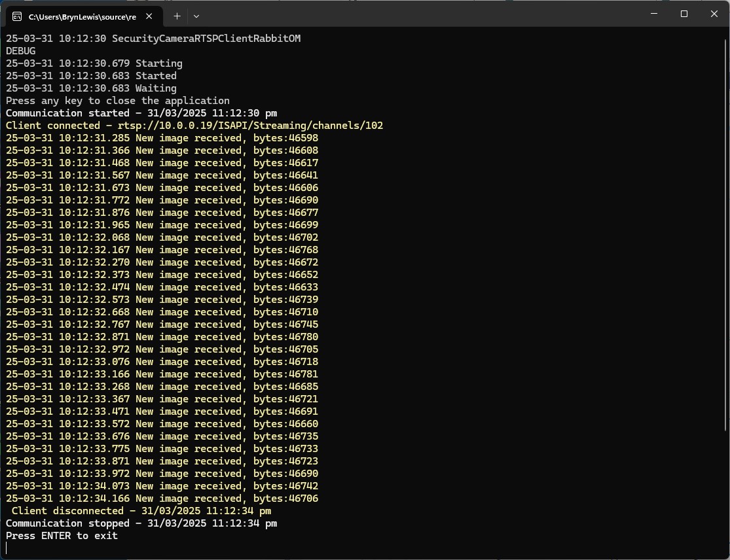Click the 'Communication started' log line

point(141,113)
